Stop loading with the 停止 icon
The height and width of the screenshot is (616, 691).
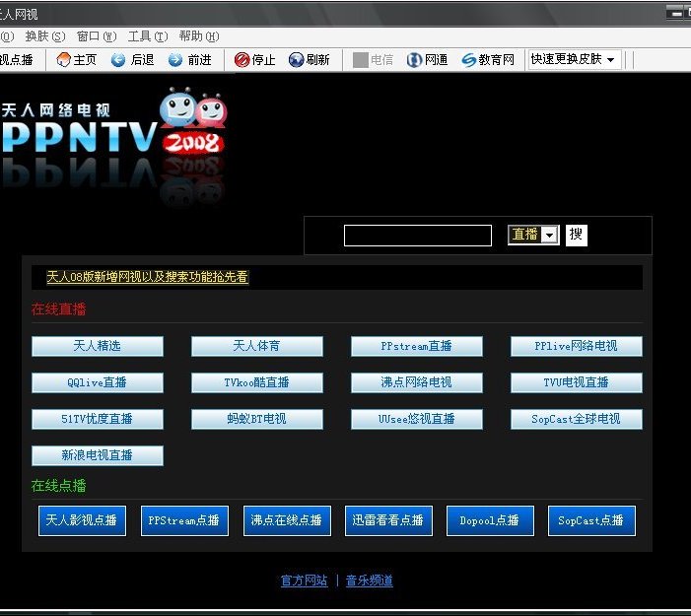[x=242, y=59]
